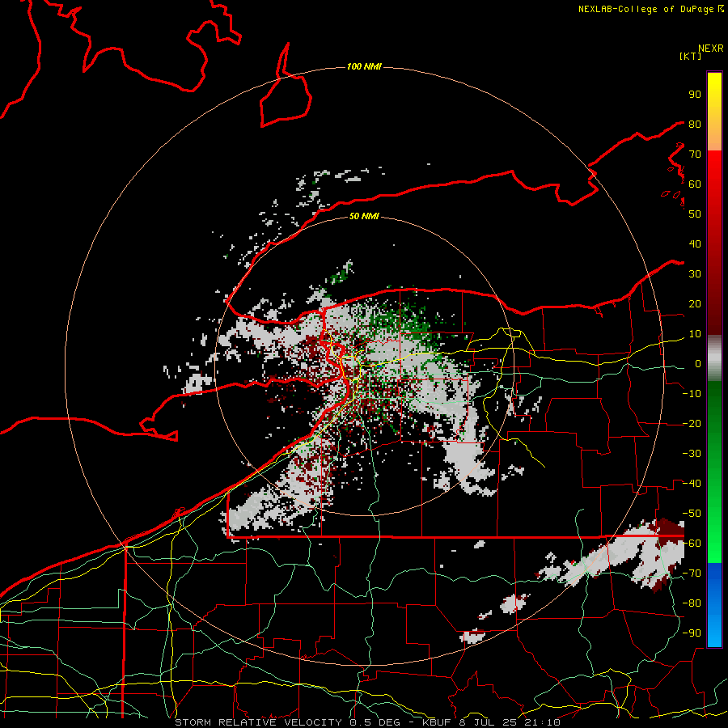Click the 70 value on the velocity scale
The width and height of the screenshot is (728, 728).
695,154
